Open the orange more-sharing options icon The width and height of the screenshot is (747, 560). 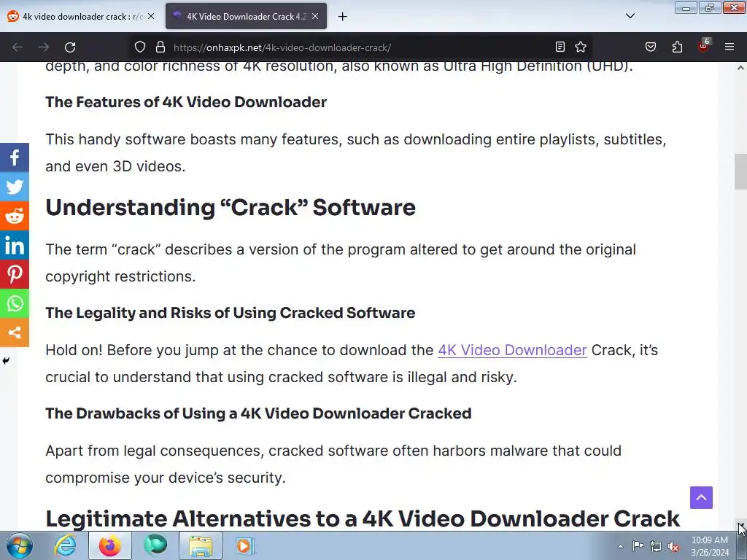pos(15,332)
